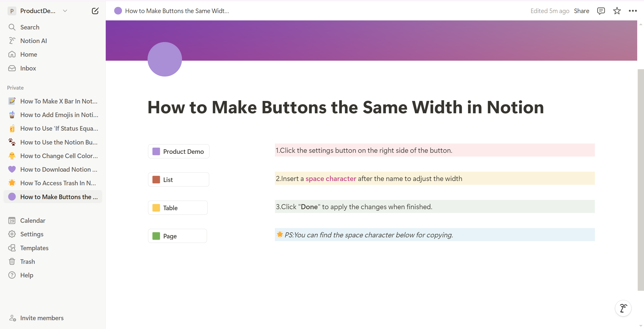The height and width of the screenshot is (329, 644).
Task: Click the vertical scrollbar on right
Action: pyautogui.click(x=640, y=180)
